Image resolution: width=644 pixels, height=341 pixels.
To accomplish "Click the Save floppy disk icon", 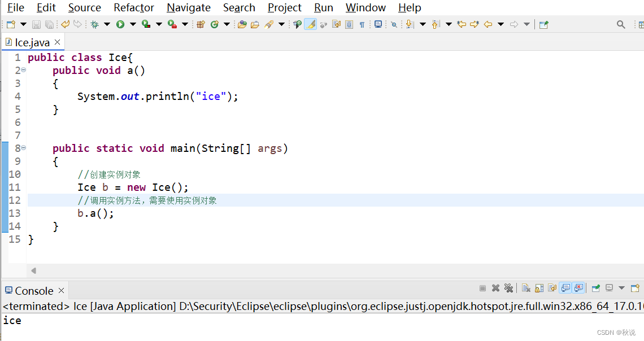I will (37, 25).
